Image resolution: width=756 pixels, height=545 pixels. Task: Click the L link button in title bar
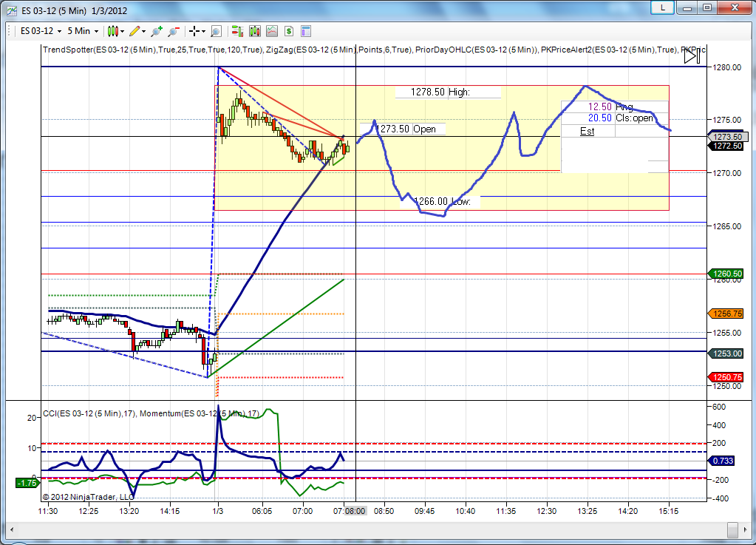[x=662, y=7]
